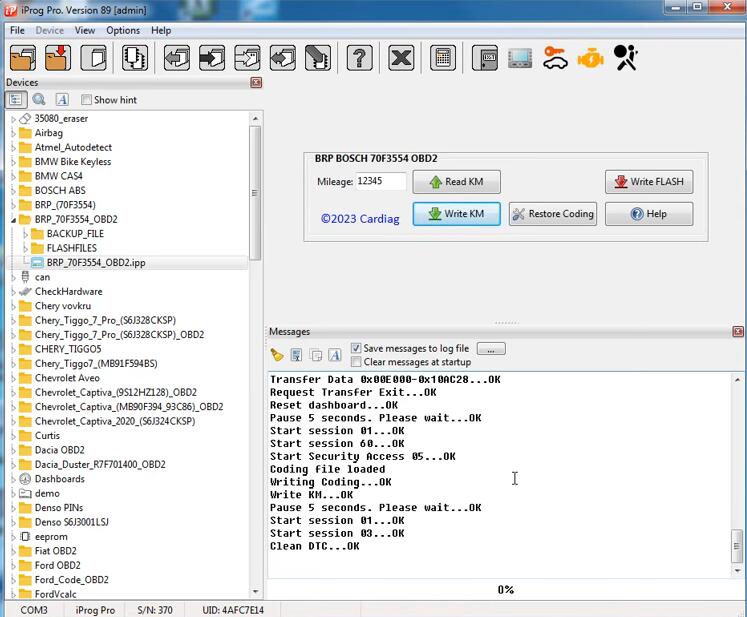Expand the Airbag folder node
The height and width of the screenshot is (617, 747).
13,133
